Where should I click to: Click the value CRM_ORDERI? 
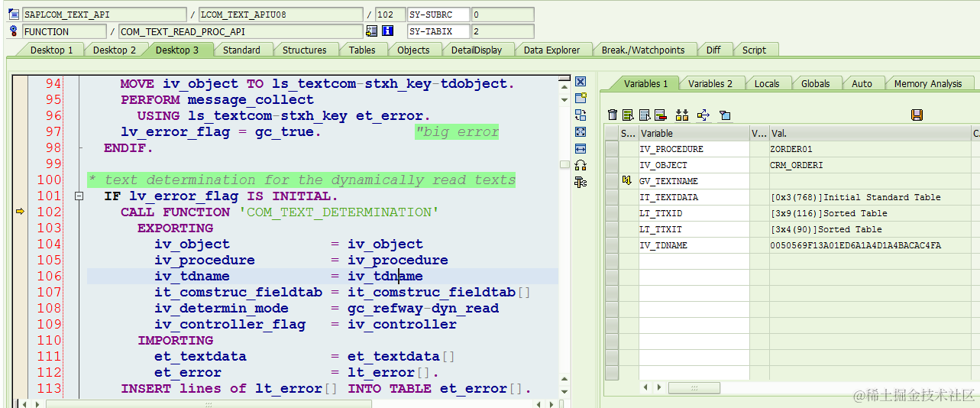(797, 165)
